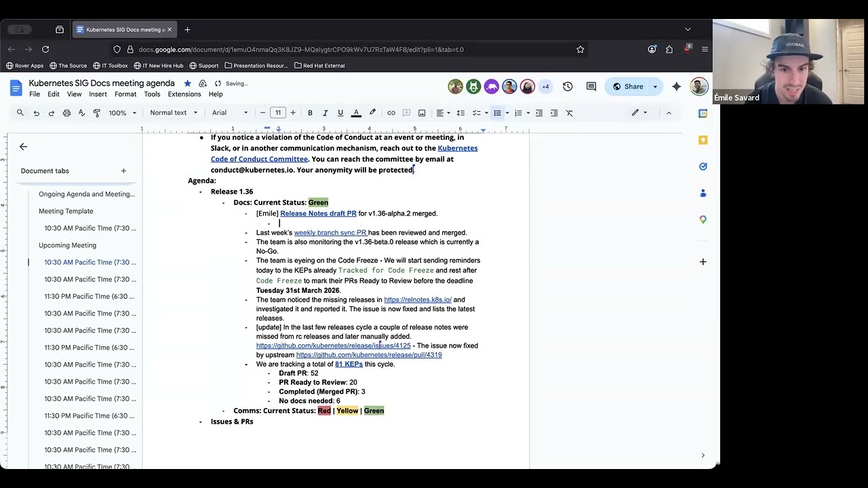Activate the paint format tool
The image size is (868, 488).
click(x=96, y=113)
